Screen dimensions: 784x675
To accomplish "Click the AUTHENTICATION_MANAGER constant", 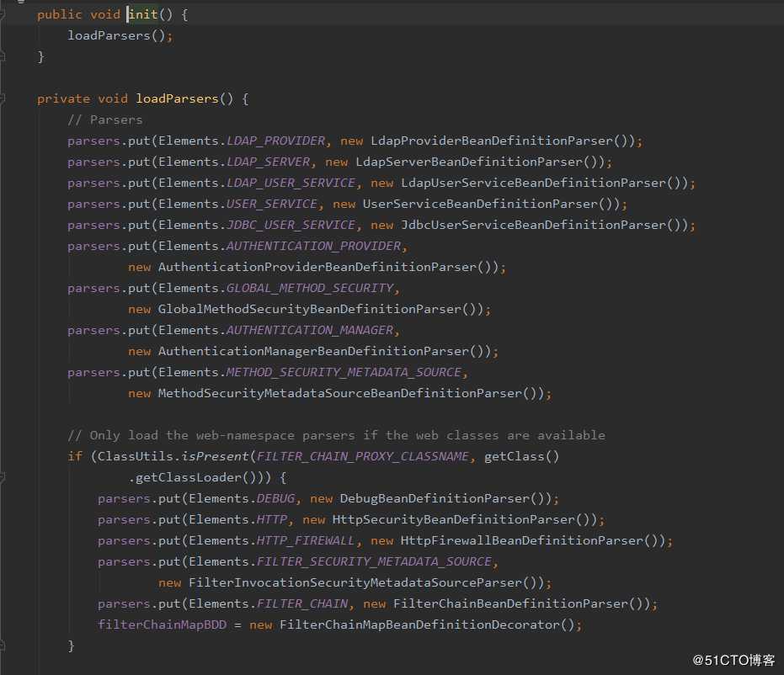I will pyautogui.click(x=310, y=330).
